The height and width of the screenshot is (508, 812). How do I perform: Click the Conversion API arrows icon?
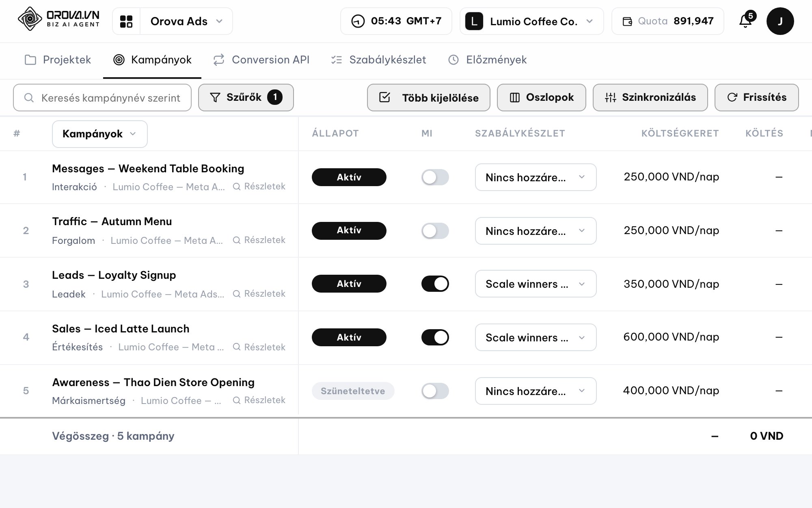(x=219, y=60)
